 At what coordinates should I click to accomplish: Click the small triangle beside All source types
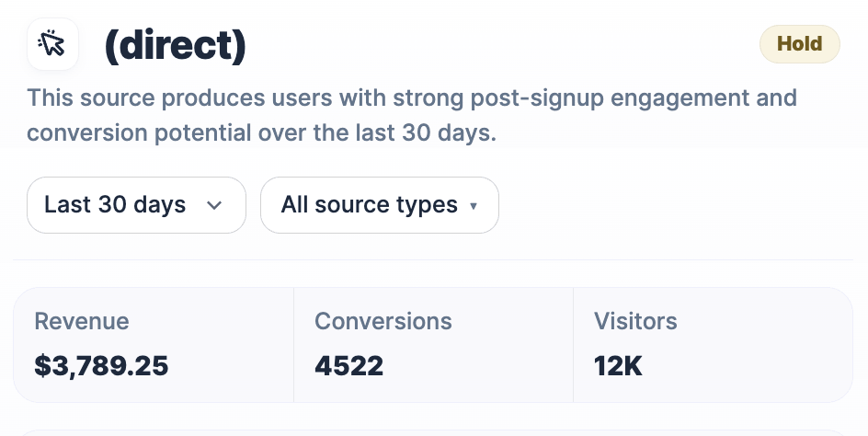click(x=474, y=206)
